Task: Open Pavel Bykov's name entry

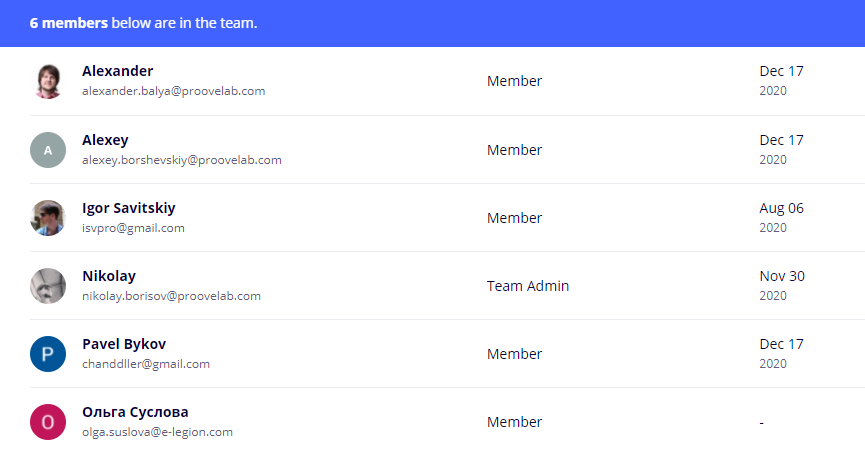Action: (124, 344)
